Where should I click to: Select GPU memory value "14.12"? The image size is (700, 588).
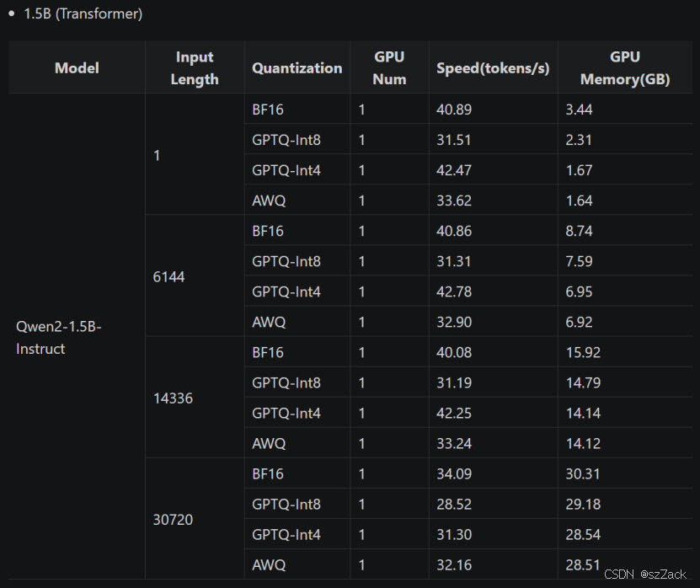tap(583, 443)
